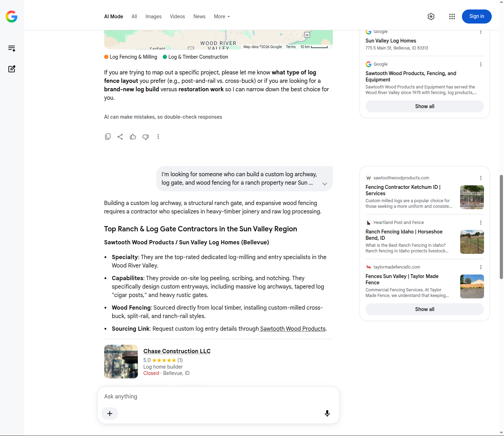Click the Sign in button
Image resolution: width=504 pixels, height=436 pixels.
477,16
